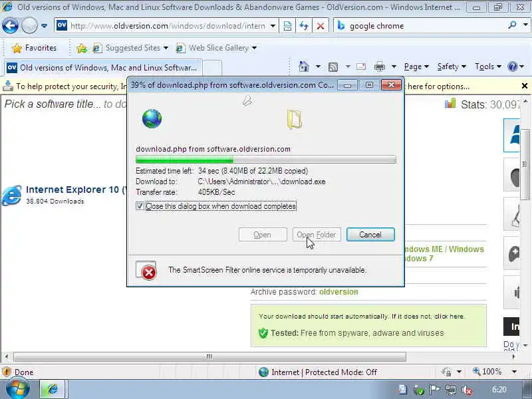The image size is (532, 399).
Task: Expand the address bar URL history dropdown
Action: tap(273, 26)
